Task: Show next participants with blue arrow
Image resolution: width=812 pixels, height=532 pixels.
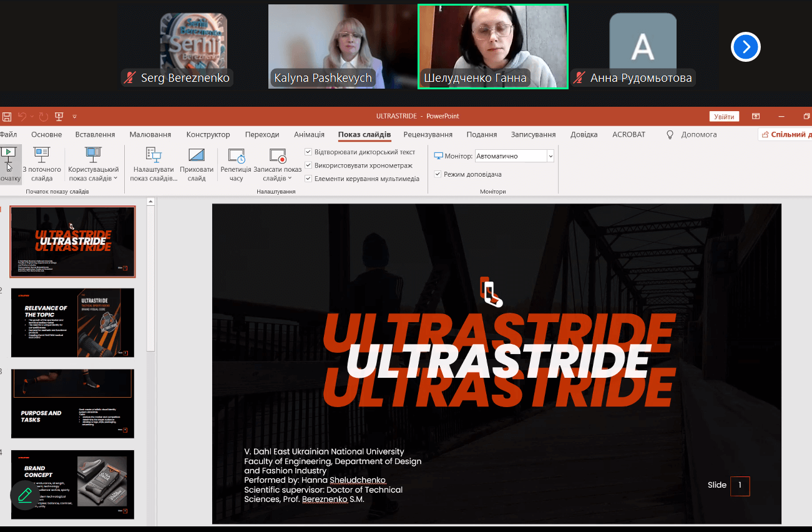Action: (x=745, y=47)
